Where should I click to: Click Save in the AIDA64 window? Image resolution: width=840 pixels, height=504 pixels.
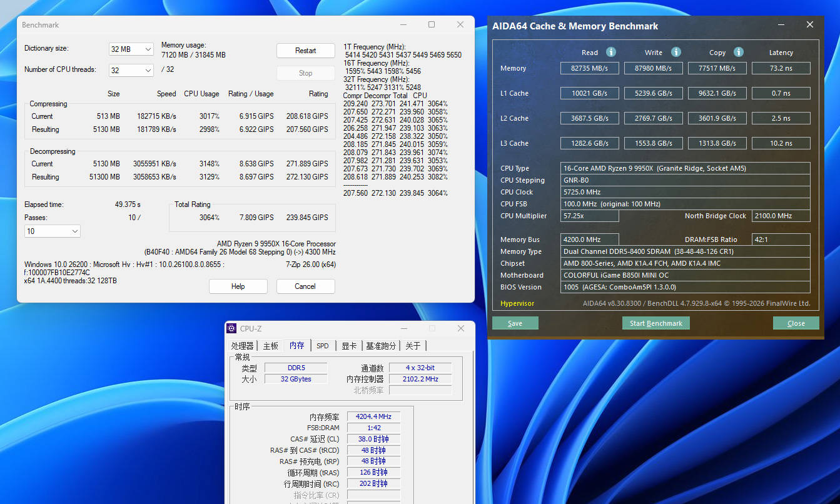[515, 323]
